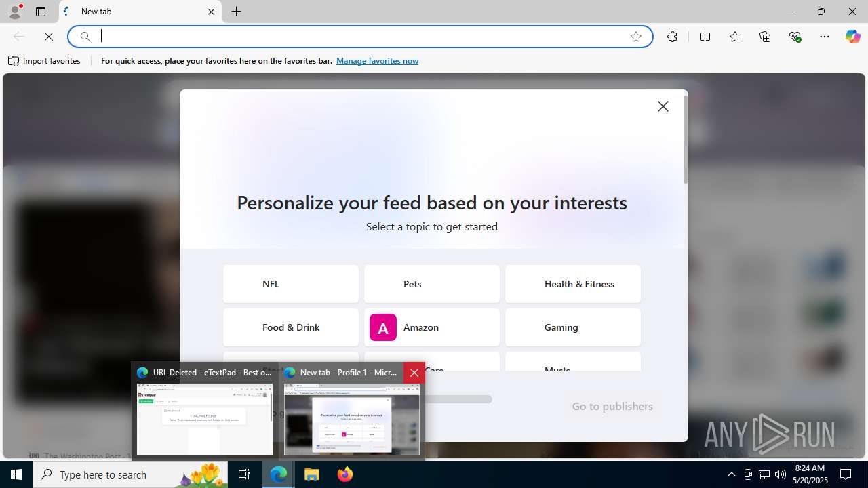Close the New tab preview window
The width and height of the screenshot is (868, 488).
pyautogui.click(x=414, y=373)
